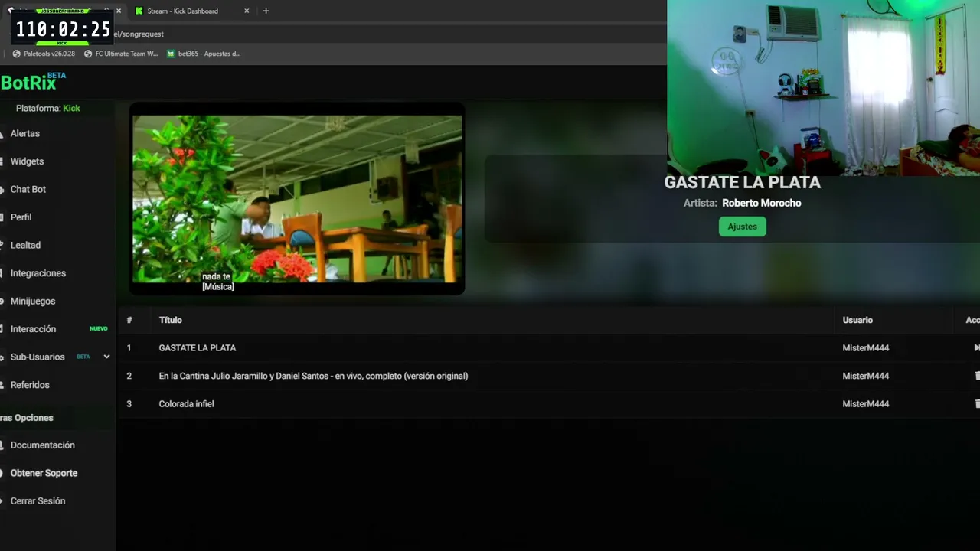Click MisterM444 in the GASTATE LA PLATA row
980x551 pixels.
point(866,348)
